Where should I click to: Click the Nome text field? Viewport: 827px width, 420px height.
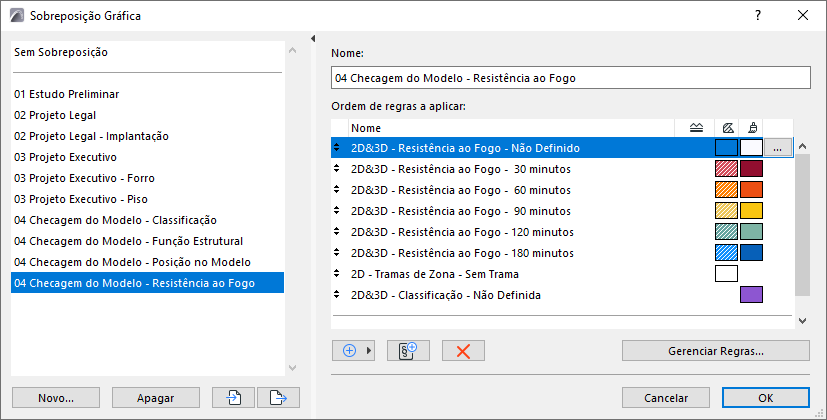click(x=570, y=78)
